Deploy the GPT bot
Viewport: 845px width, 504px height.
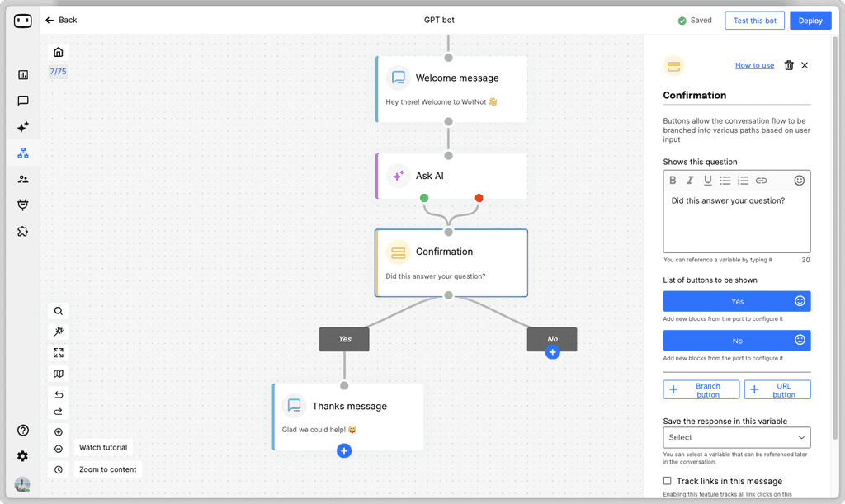pos(810,20)
